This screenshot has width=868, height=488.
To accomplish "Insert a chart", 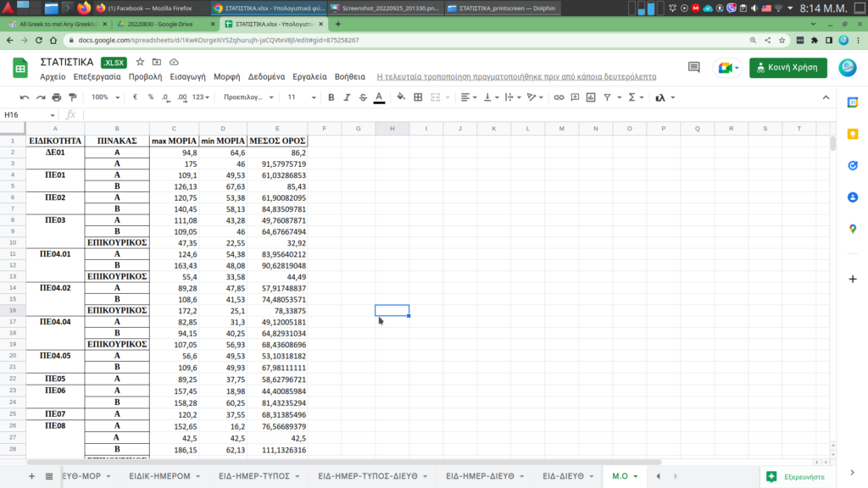I will pyautogui.click(x=591, y=97).
